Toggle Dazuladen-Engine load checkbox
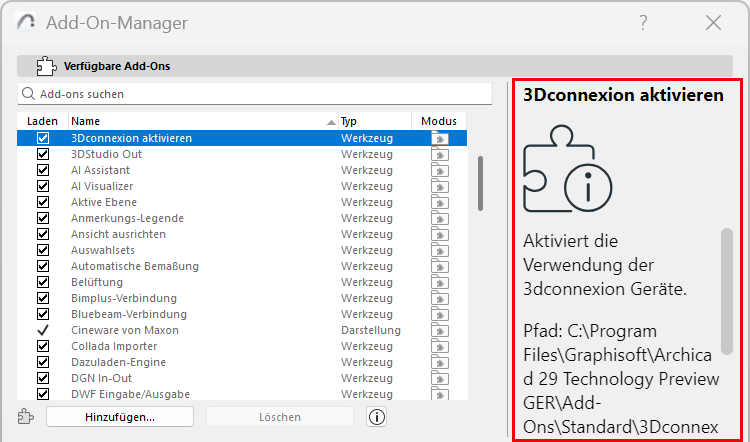Screen dimensions: 750x442 pyautogui.click(x=43, y=363)
